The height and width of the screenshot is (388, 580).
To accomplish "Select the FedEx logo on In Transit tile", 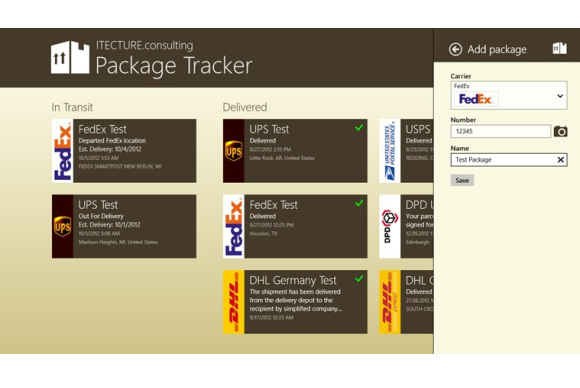I will [63, 151].
